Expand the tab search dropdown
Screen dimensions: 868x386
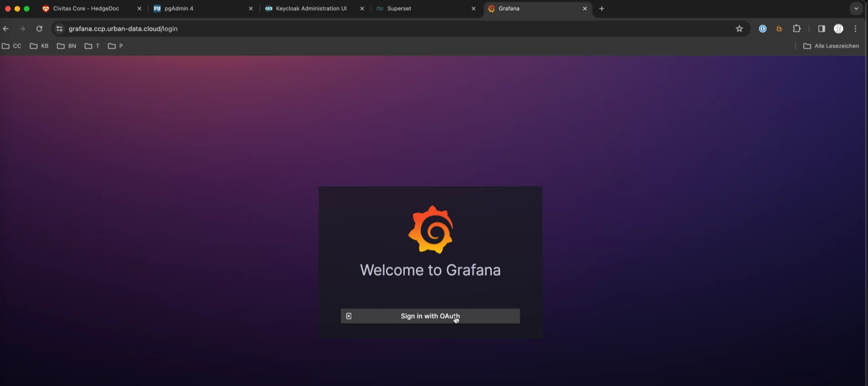[x=856, y=9]
